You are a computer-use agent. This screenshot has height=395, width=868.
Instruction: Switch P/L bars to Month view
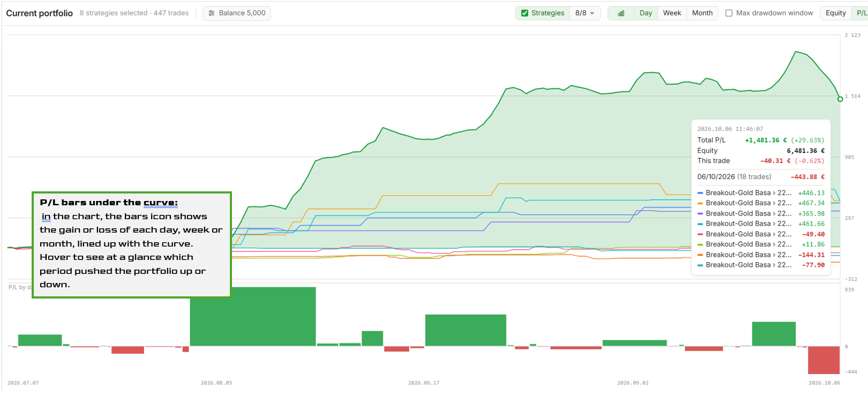702,13
